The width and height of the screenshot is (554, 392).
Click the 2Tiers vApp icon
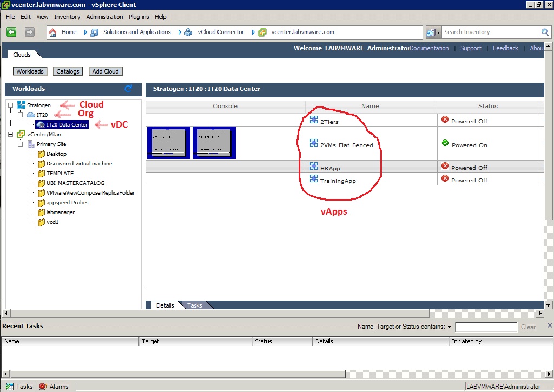314,119
